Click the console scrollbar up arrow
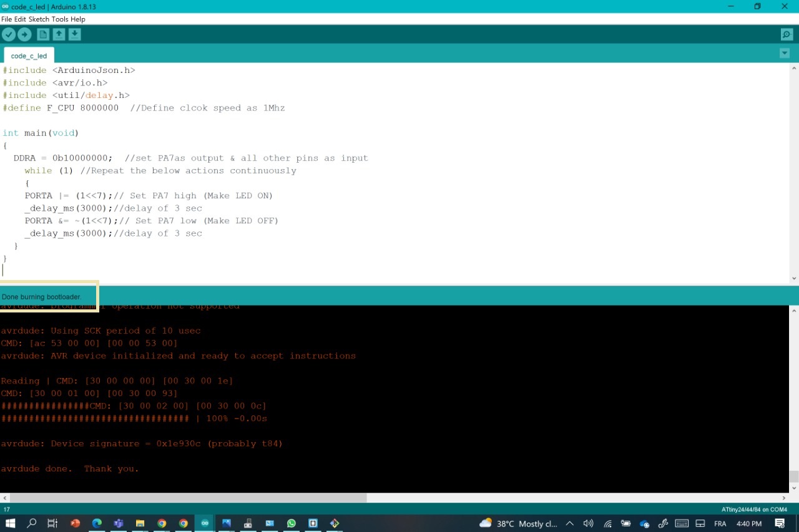This screenshot has width=799, height=532. tap(794, 310)
